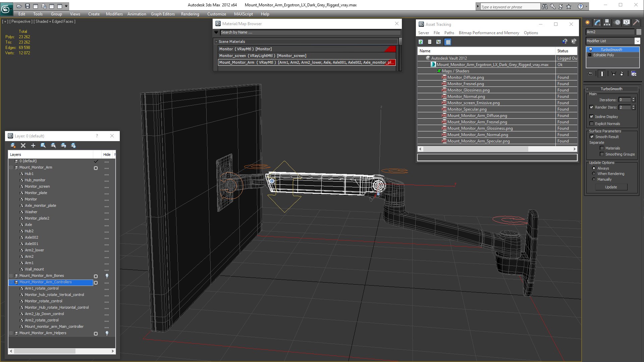The image size is (644, 362).
Task: Open the Modifiers menu
Action: point(114,14)
